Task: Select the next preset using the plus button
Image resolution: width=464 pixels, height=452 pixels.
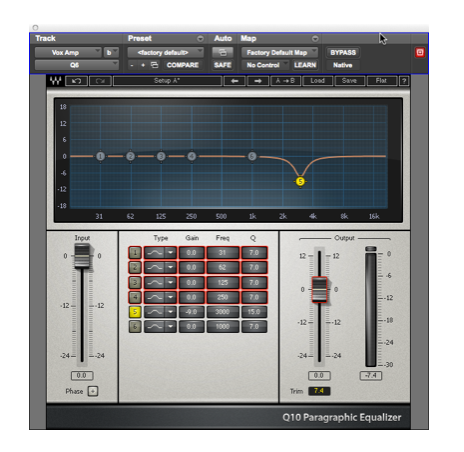Action: (x=143, y=65)
